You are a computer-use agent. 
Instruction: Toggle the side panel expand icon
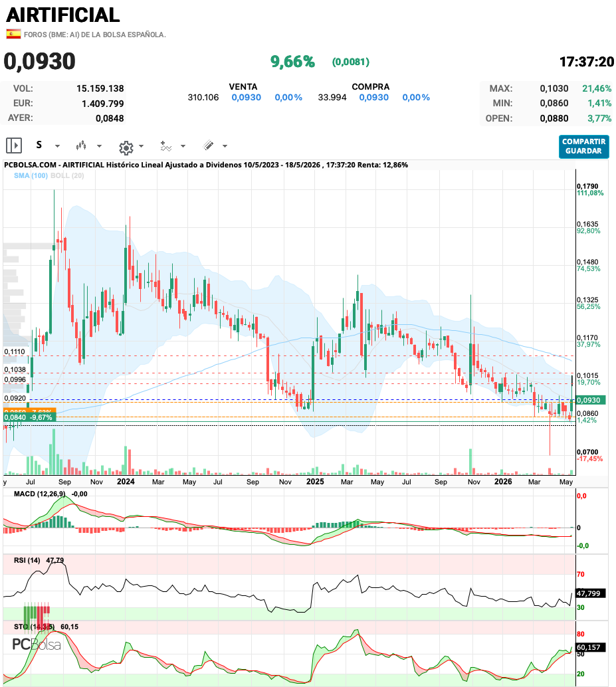(x=14, y=146)
